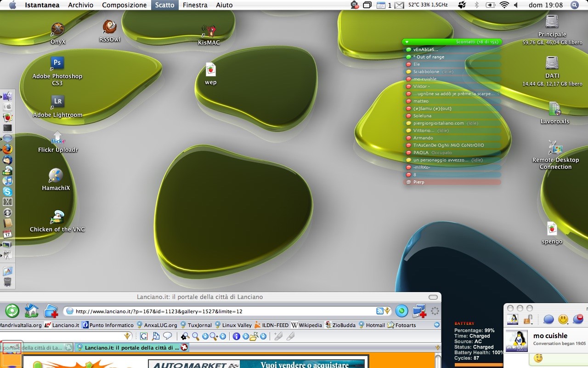Click the Wi-Fi status menu icon
This screenshot has height=368, width=588.
point(504,5)
